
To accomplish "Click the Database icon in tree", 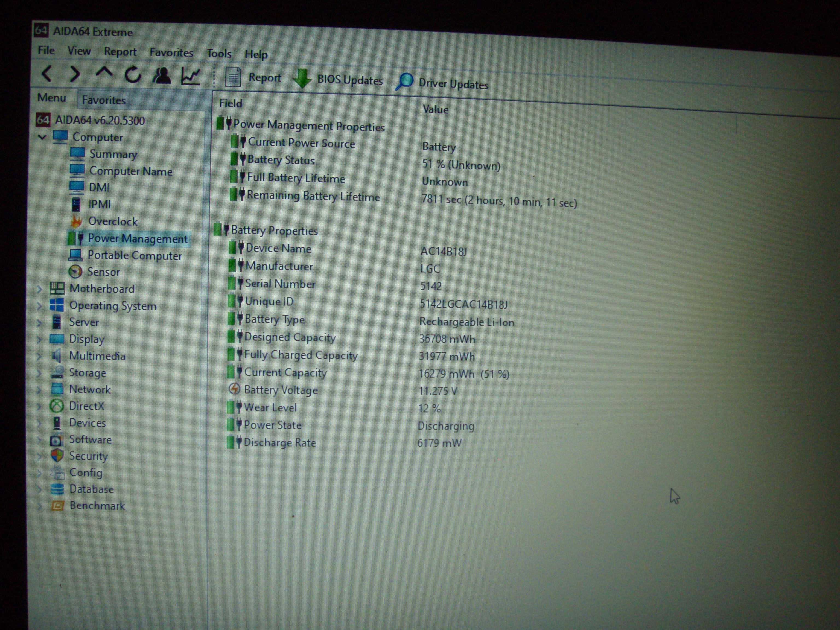I will click(x=57, y=489).
